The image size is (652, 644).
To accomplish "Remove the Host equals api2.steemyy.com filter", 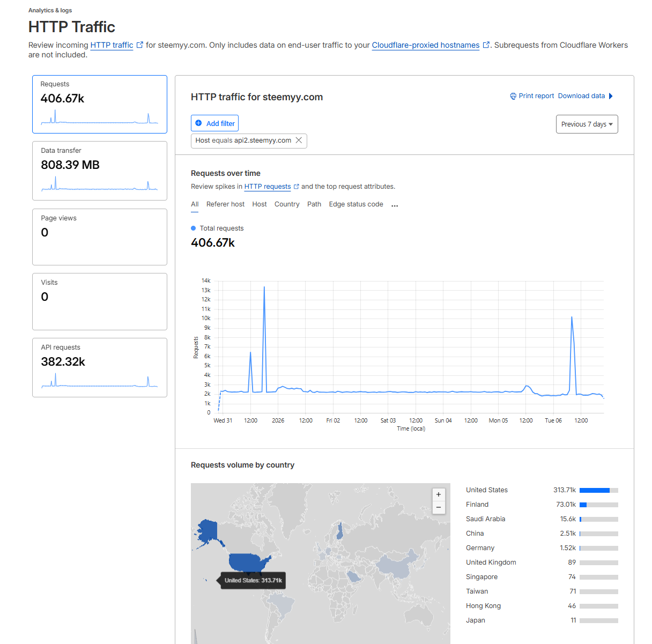I will click(x=299, y=140).
